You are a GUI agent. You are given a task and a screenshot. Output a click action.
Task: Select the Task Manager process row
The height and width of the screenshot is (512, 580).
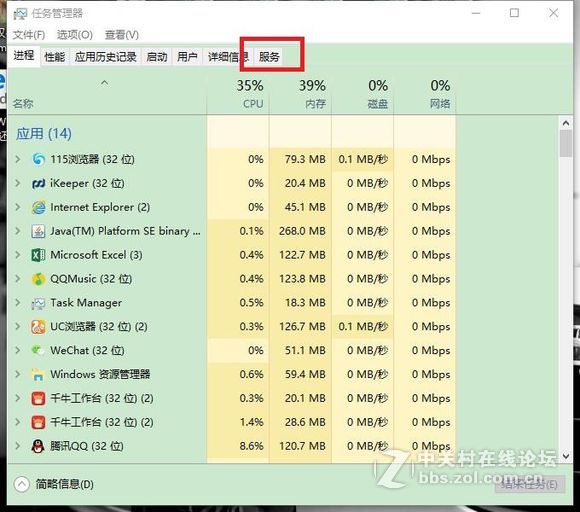(x=232, y=303)
